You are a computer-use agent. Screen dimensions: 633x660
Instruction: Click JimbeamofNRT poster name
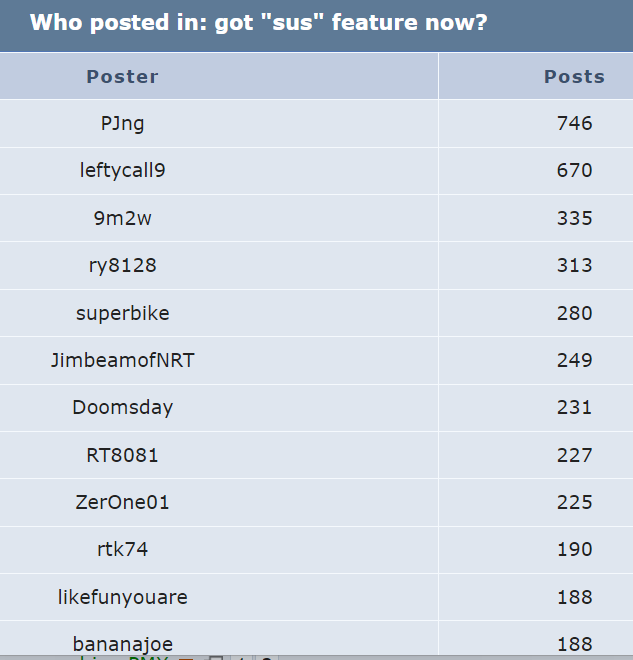click(x=122, y=360)
